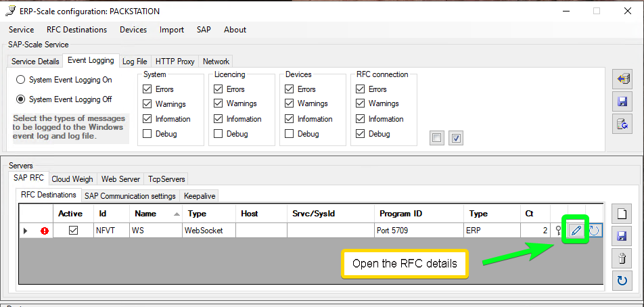Delete the RFC destination using the trash icon
The height and width of the screenshot is (307, 644).
click(x=622, y=258)
